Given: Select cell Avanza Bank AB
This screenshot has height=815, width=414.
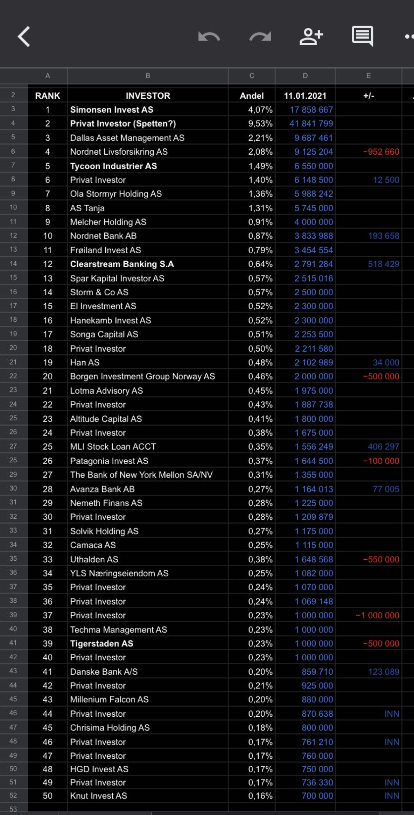Looking at the screenshot, I should pyautogui.click(x=148, y=489).
